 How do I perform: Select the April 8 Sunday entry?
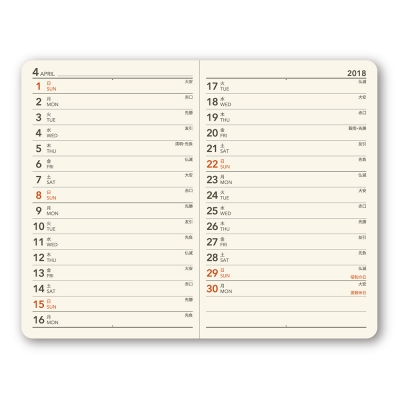tap(113, 195)
